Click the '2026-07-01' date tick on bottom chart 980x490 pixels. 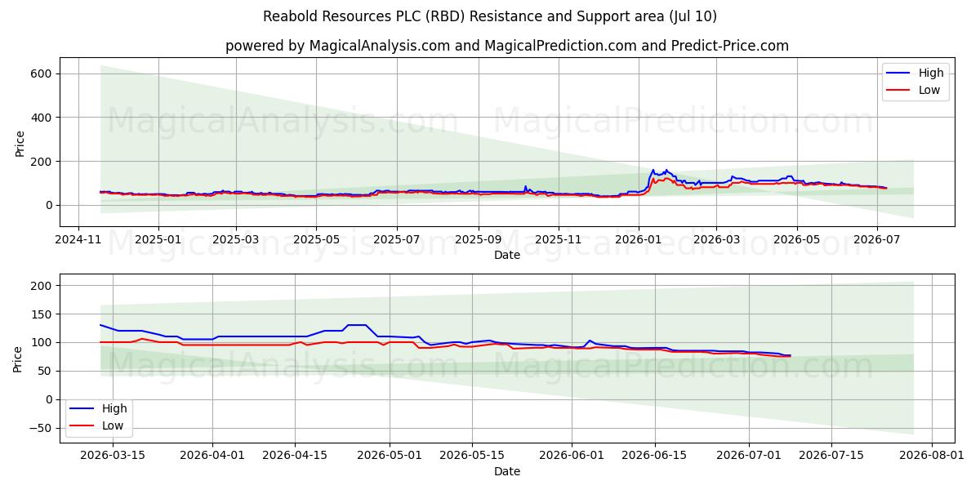[750, 457]
